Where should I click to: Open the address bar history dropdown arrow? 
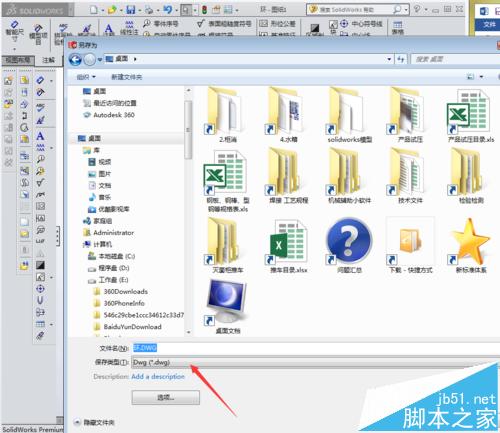pyautogui.click(x=389, y=59)
